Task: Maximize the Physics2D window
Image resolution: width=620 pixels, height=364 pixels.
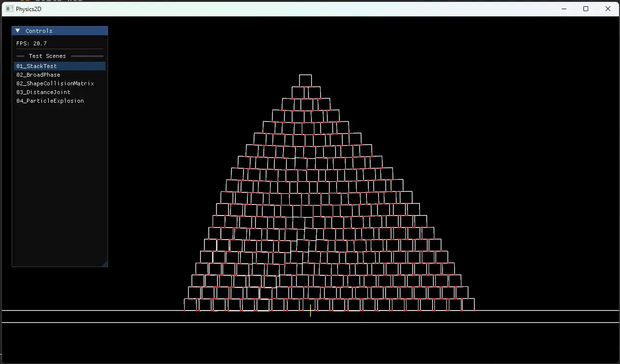Action: tap(586, 9)
